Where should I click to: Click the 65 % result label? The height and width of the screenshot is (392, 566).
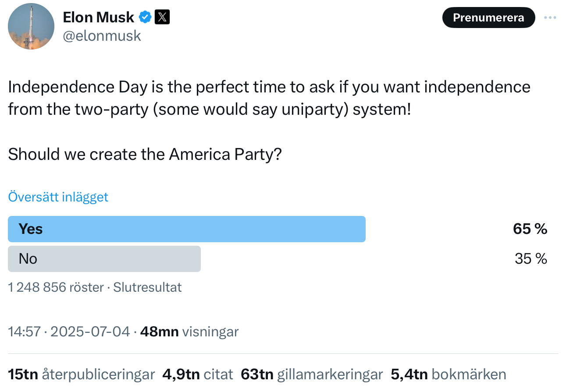click(x=530, y=229)
